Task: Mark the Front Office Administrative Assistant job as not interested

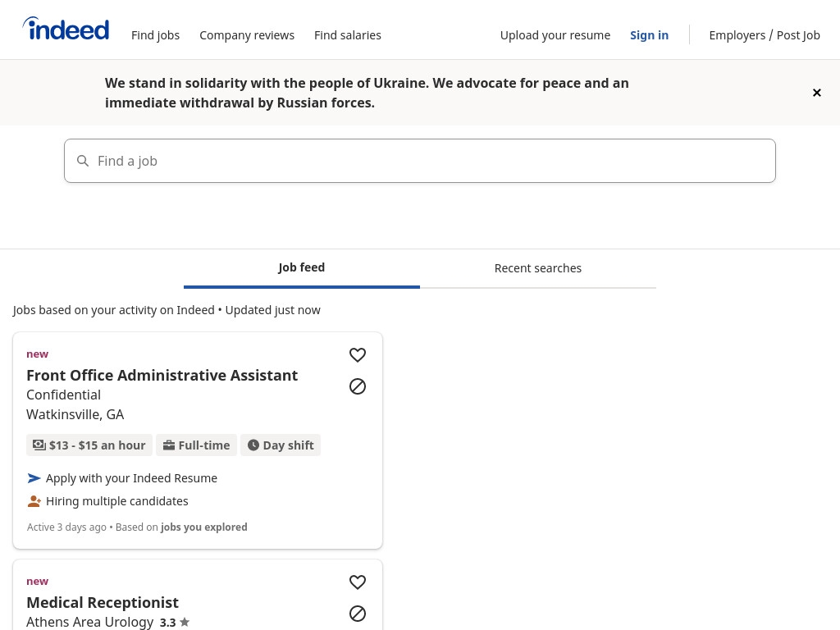Action: point(358,386)
